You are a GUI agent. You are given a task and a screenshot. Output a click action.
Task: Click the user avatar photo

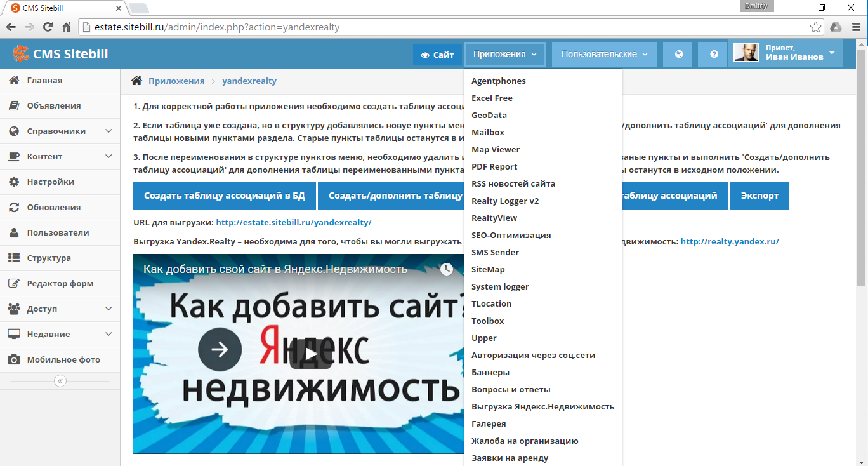[x=746, y=53]
